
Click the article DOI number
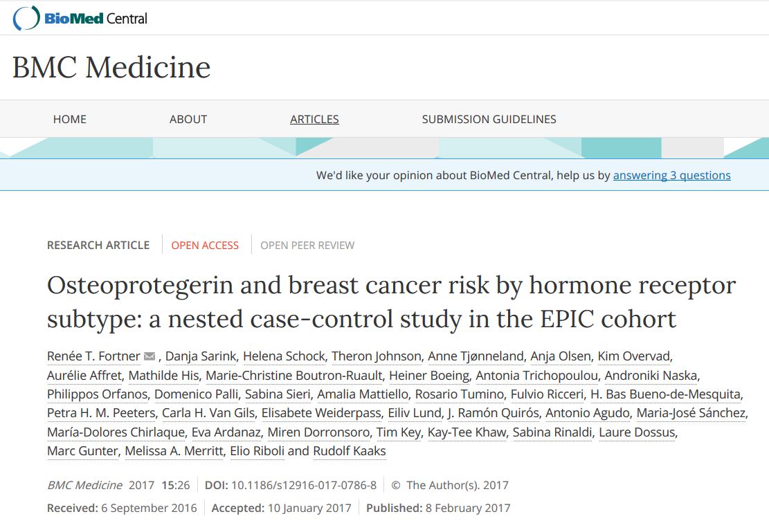304,485
